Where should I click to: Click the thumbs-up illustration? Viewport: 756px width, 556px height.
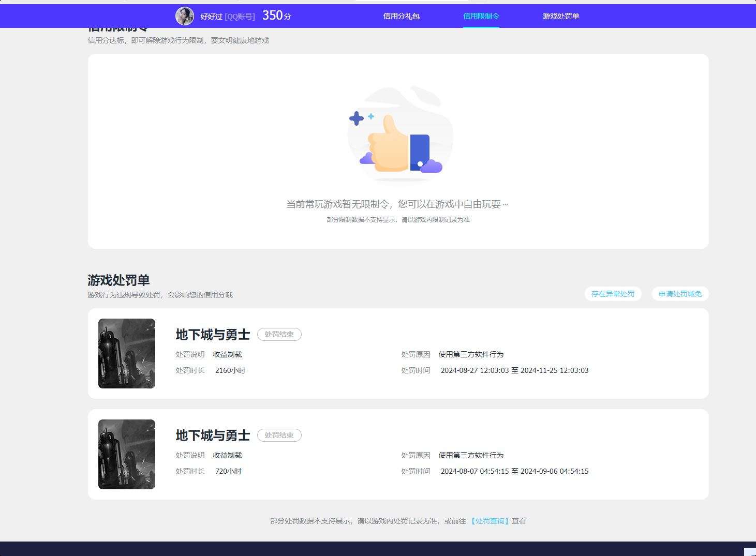pyautogui.click(x=400, y=134)
